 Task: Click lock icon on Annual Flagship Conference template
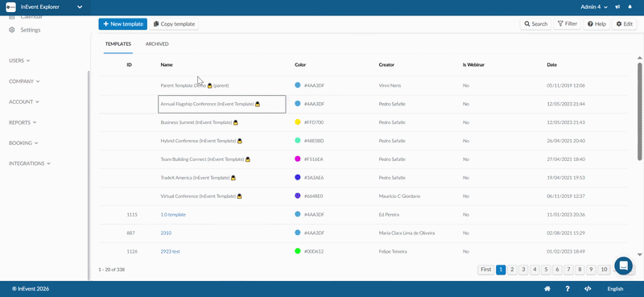point(258,105)
